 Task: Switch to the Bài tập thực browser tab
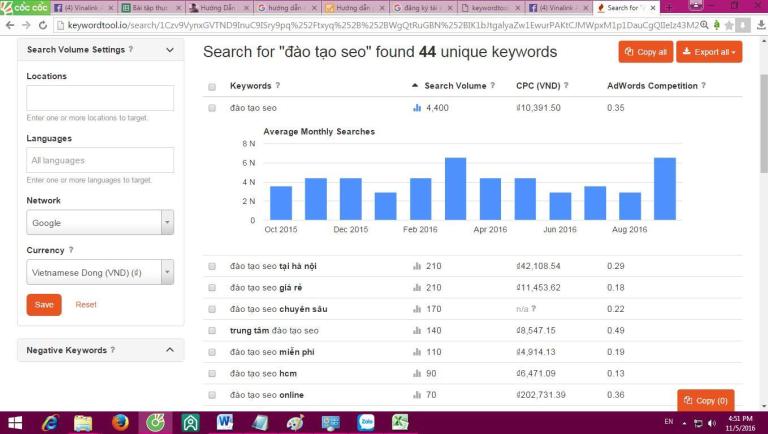151,7
